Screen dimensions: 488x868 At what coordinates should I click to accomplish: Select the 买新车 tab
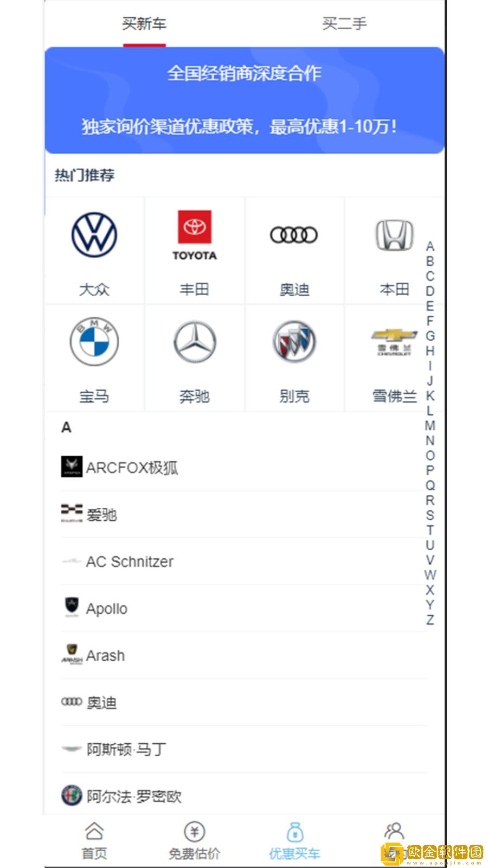pos(144,24)
